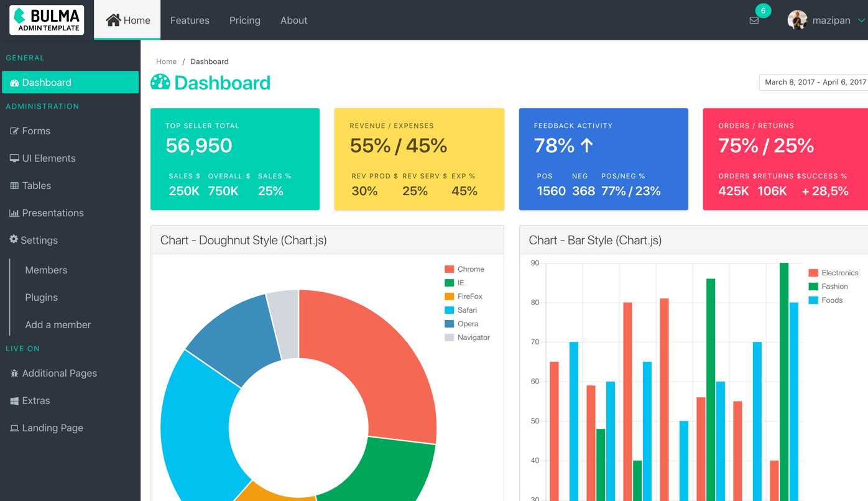The image size is (868, 501).
Task: Click the 78% Feedback Activity value
Action: (554, 145)
